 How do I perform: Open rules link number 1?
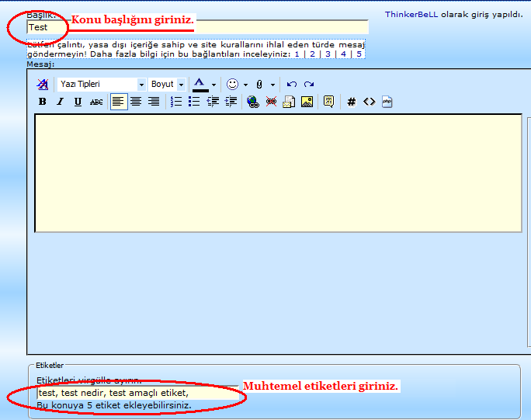pos(297,54)
